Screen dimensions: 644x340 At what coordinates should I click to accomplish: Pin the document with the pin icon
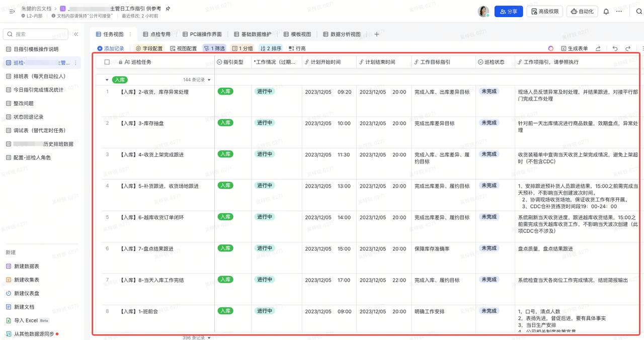pos(168,9)
